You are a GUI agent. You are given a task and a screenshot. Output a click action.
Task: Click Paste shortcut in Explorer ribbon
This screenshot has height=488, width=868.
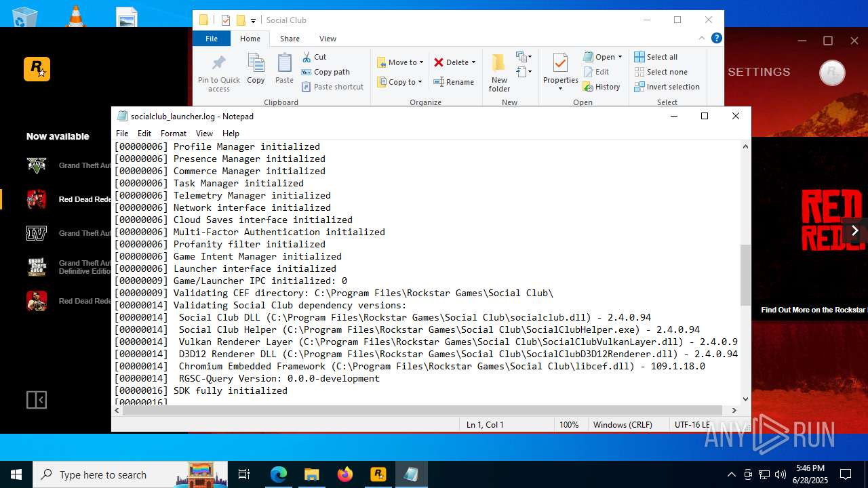pos(332,87)
